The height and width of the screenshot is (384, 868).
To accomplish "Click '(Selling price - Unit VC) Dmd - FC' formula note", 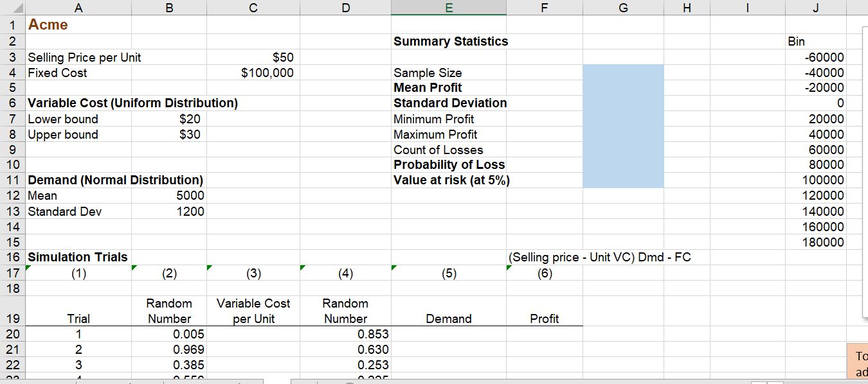I will [600, 257].
